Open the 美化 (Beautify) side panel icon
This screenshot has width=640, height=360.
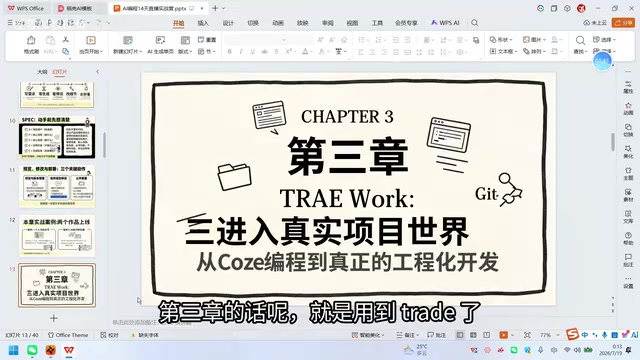click(x=628, y=152)
